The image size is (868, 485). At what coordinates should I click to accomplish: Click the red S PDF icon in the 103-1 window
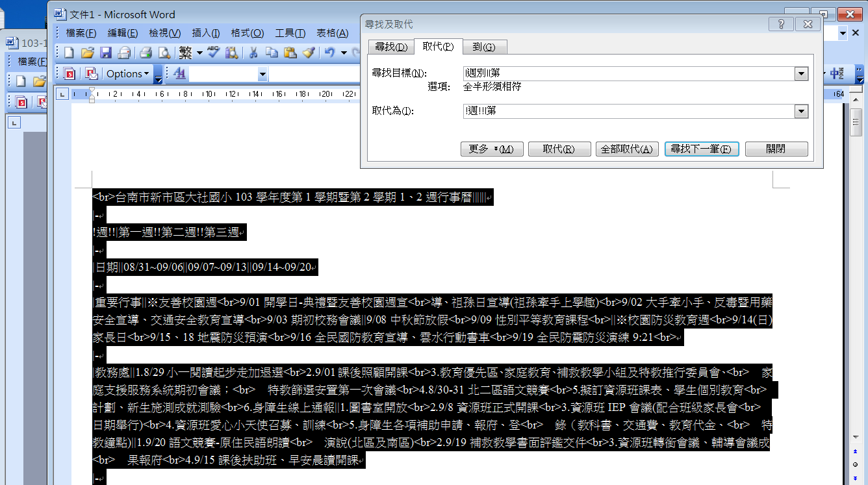point(21,102)
